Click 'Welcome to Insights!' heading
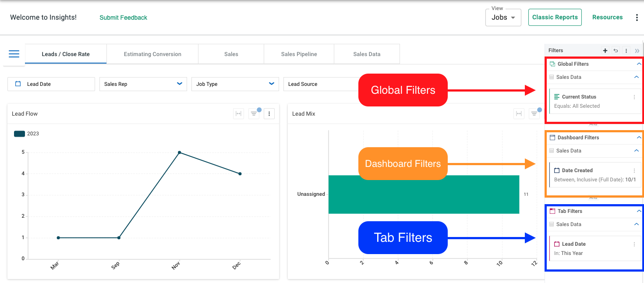This screenshot has height=283, width=644. 43,18
